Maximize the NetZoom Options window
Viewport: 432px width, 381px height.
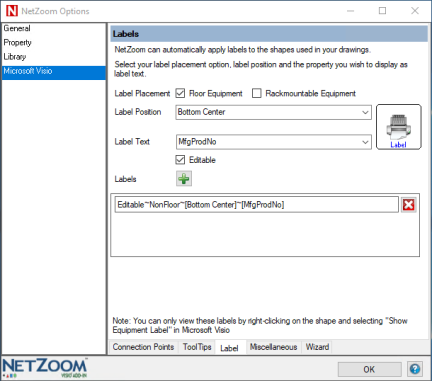tap(383, 11)
